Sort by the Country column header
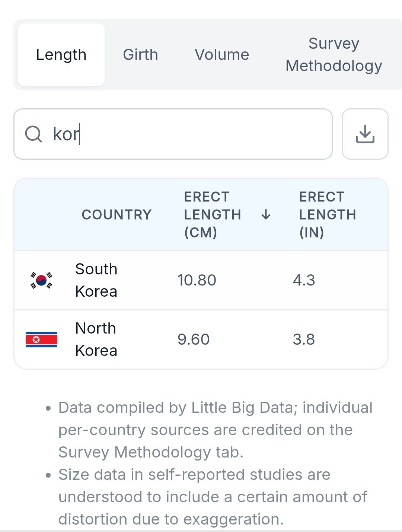Screen dimensions: 402x532 (117, 215)
